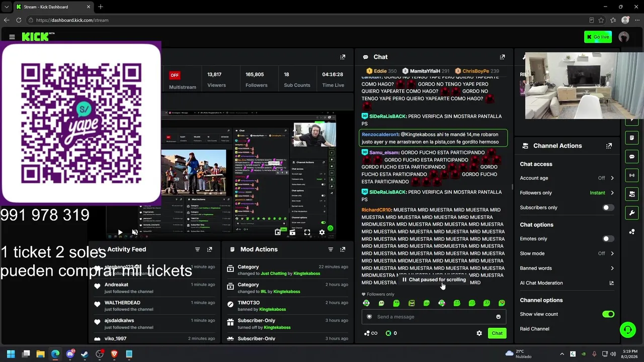Select Andreakat follow event

click(x=155, y=288)
